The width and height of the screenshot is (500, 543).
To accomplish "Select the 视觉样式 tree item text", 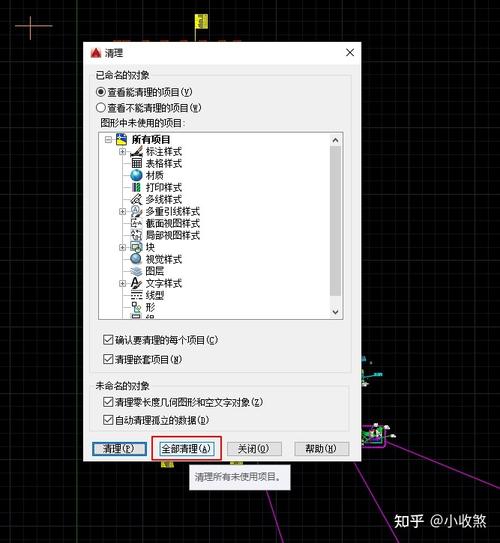I will [x=164, y=259].
